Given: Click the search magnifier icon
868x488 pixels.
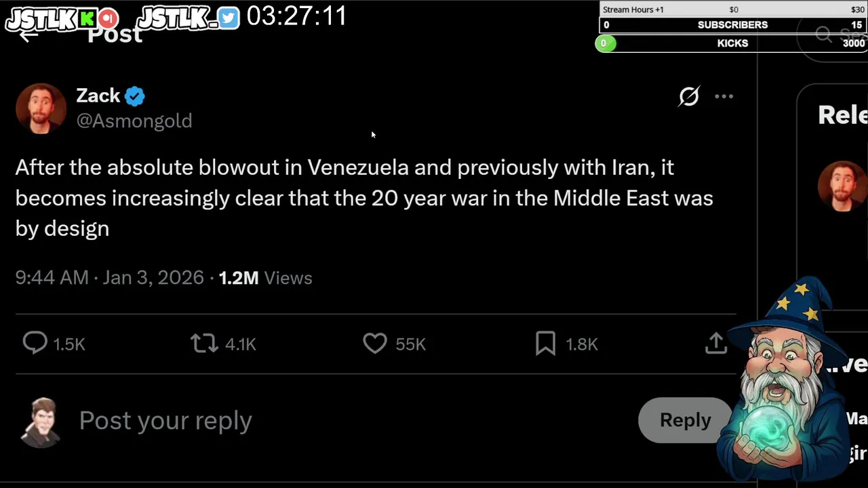Looking at the screenshot, I should pyautogui.click(x=823, y=35).
